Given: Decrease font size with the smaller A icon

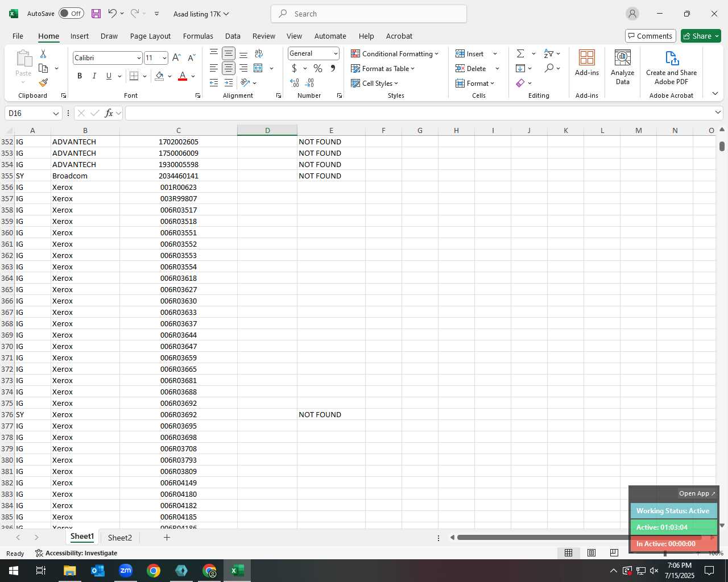Looking at the screenshot, I should [192, 57].
